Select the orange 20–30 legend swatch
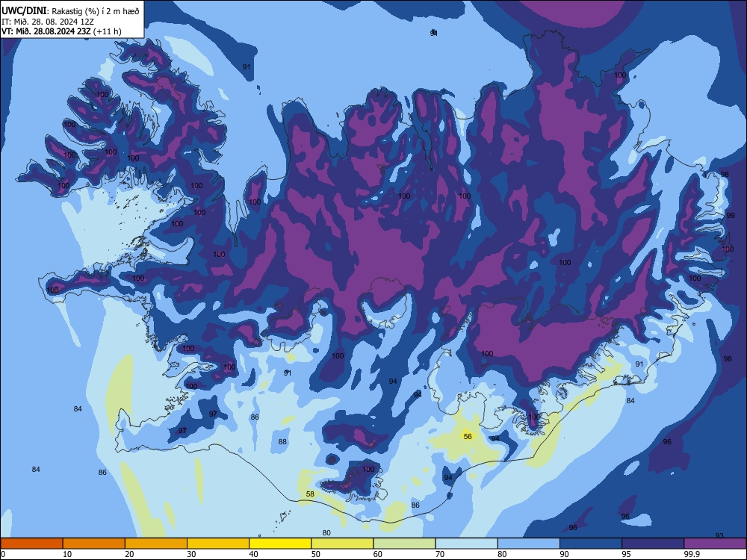 pyautogui.click(x=156, y=544)
